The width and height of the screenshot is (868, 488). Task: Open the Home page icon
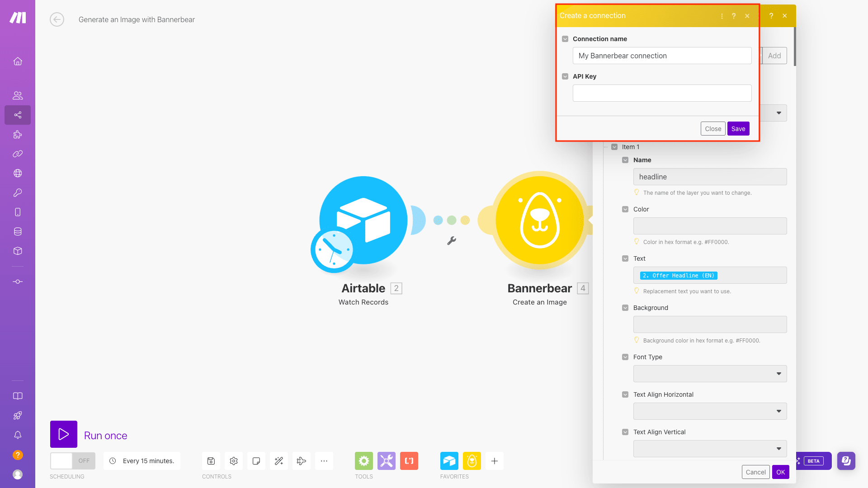click(x=18, y=61)
